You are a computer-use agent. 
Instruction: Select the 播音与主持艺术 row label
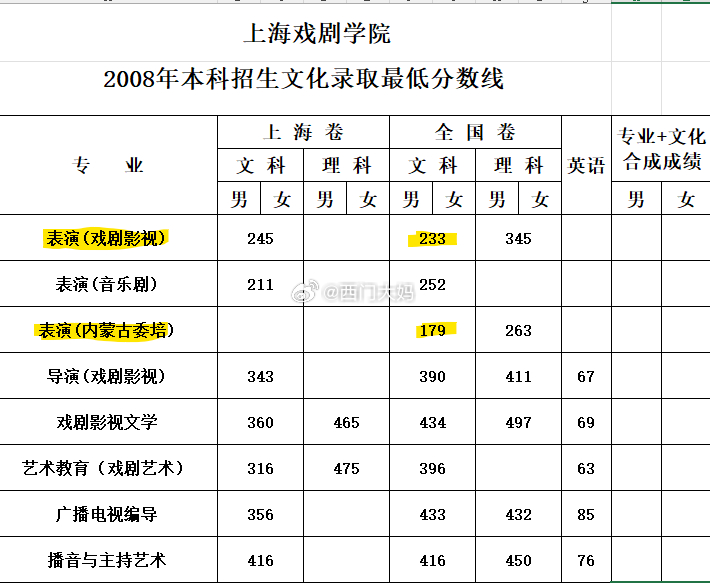[x=107, y=560]
